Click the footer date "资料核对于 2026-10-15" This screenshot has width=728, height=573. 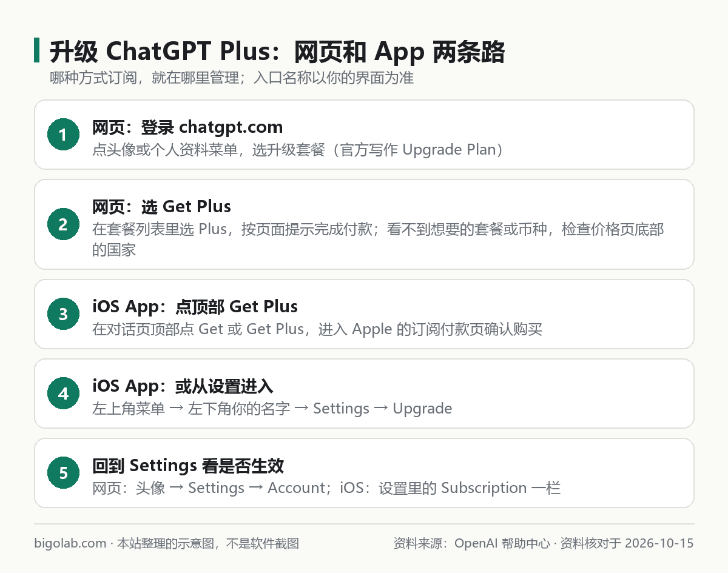pyautogui.click(x=627, y=543)
